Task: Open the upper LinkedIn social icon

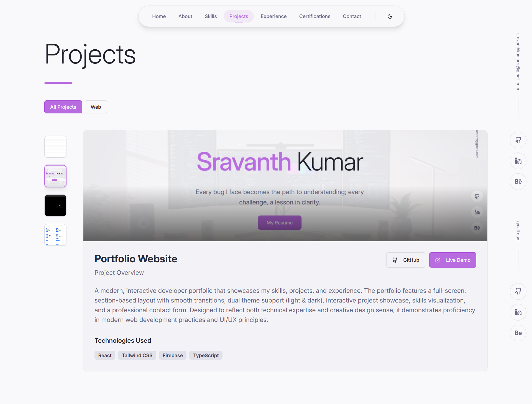Action: [518, 161]
